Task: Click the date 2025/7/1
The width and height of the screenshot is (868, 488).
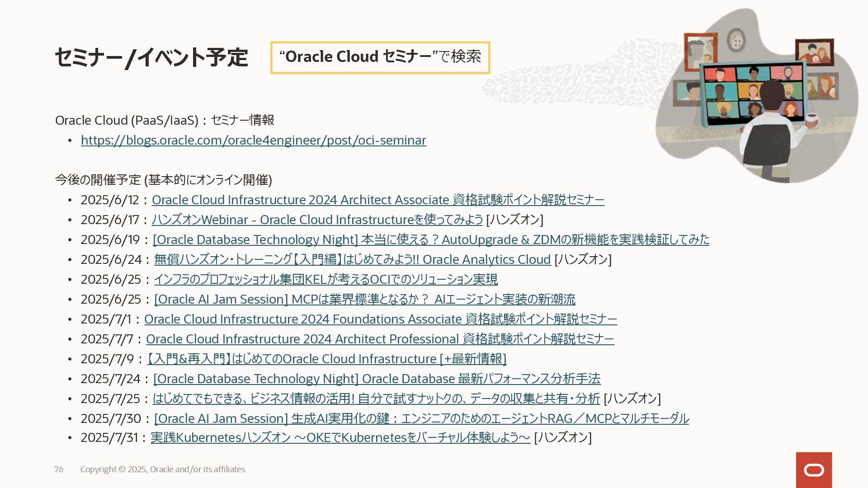Action: (x=106, y=319)
